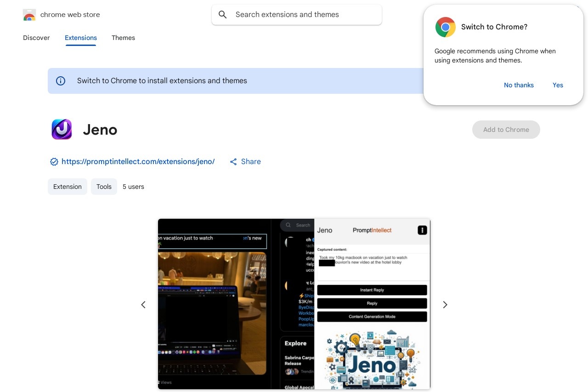Screen dimensions: 588x392
Task: Click the Share icon
Action: 233,162
